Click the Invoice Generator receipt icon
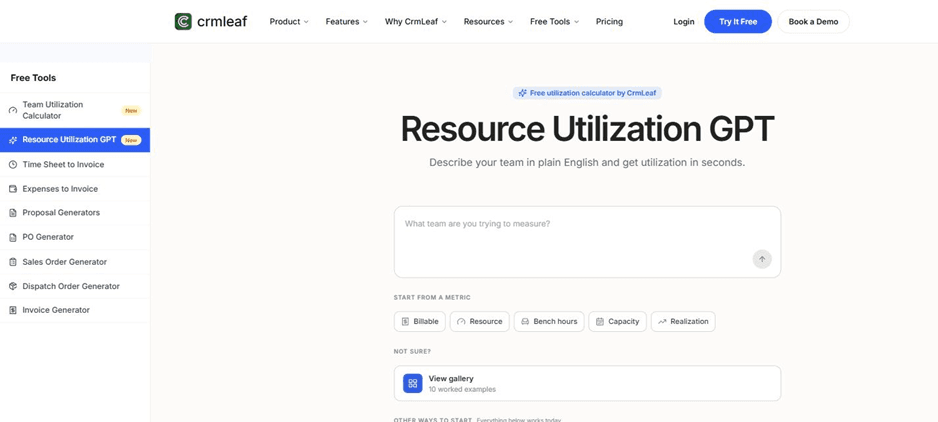The height and width of the screenshot is (422, 938). click(13, 310)
